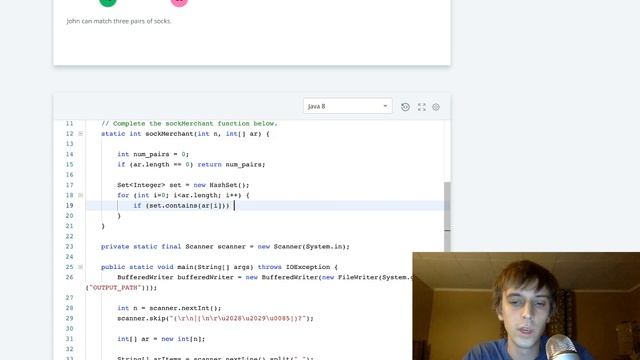The image size is (640, 360).
Task: Open editor settings gear icon
Action: [436, 107]
